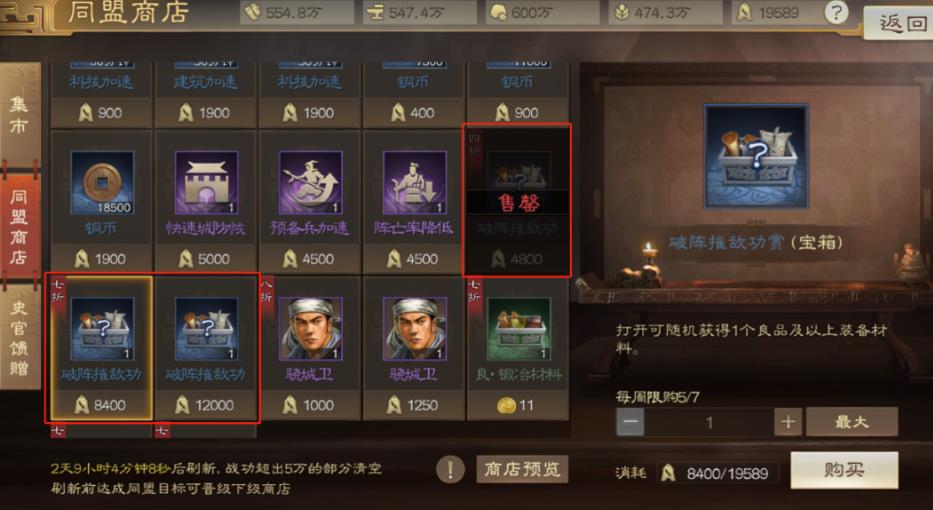Increase purchase quantity with plus button
Viewport: 933px width, 510px height.
788,422
